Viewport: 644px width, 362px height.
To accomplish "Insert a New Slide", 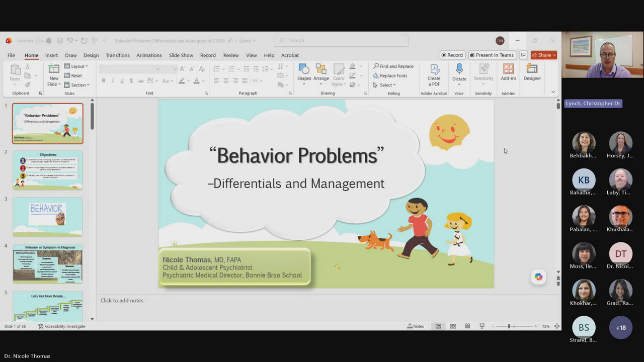I will 54,75.
